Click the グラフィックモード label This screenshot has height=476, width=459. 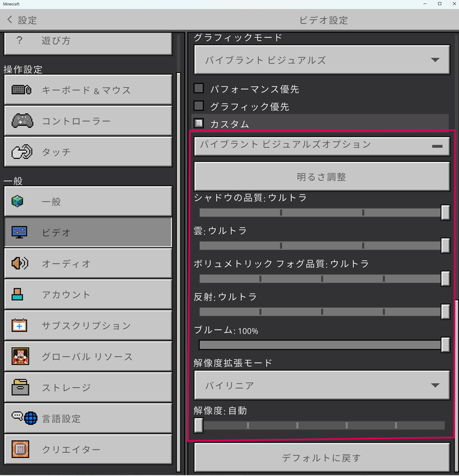(x=238, y=37)
